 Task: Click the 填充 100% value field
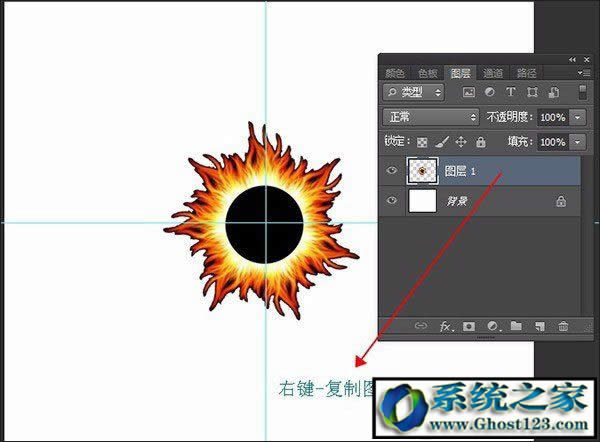point(553,142)
